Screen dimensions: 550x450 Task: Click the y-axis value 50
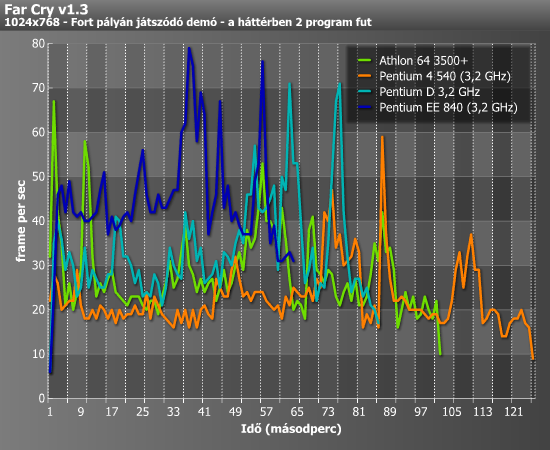tap(38, 177)
